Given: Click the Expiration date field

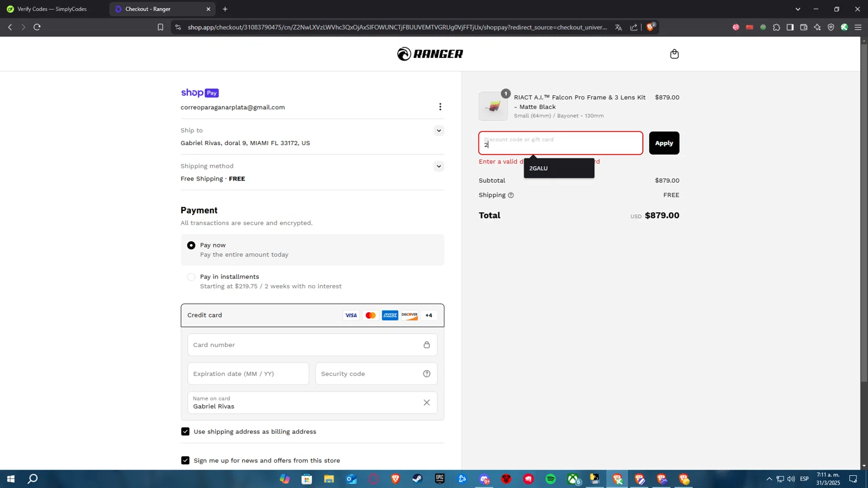Looking at the screenshot, I should coord(248,374).
